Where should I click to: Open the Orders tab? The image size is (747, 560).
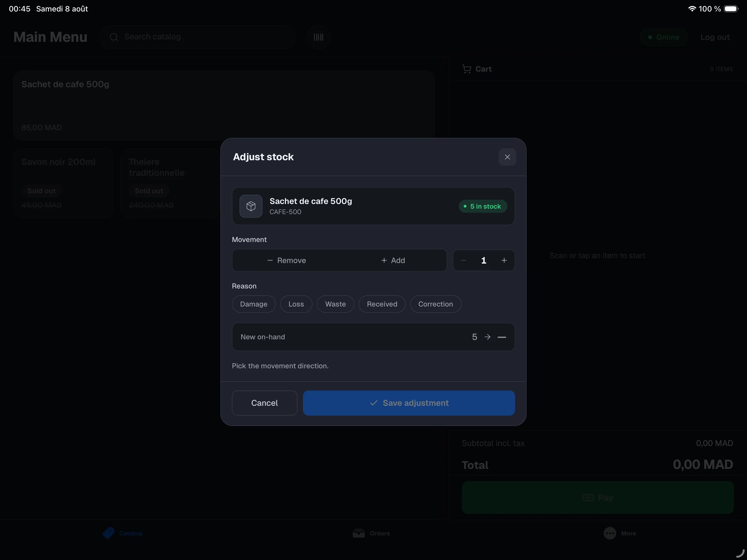[x=371, y=533]
